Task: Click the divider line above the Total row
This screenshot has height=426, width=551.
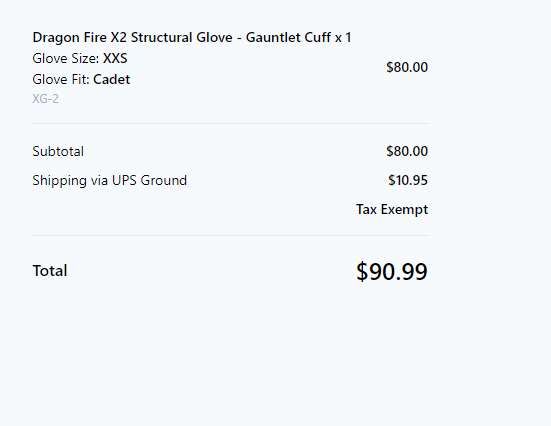Action: pyautogui.click(x=230, y=235)
